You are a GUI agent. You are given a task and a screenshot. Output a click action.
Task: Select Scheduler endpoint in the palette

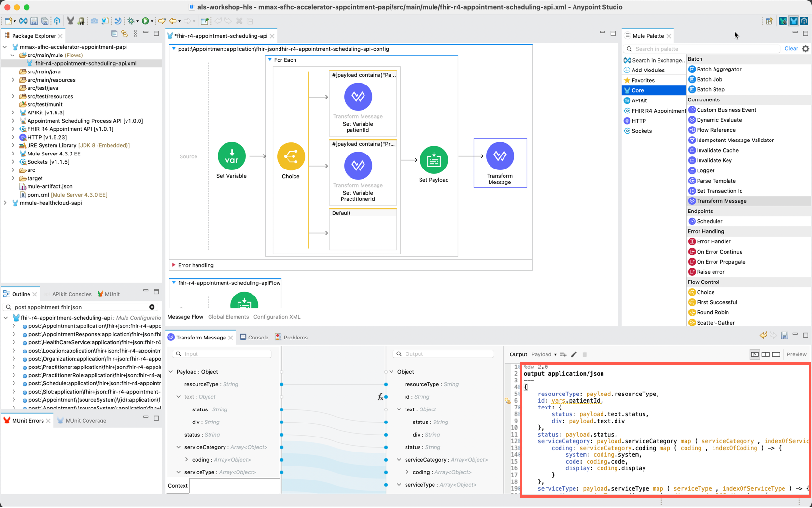pos(709,221)
